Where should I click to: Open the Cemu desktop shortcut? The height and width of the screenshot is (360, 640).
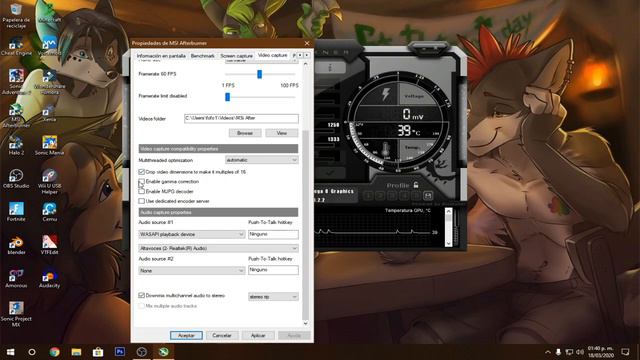49,212
